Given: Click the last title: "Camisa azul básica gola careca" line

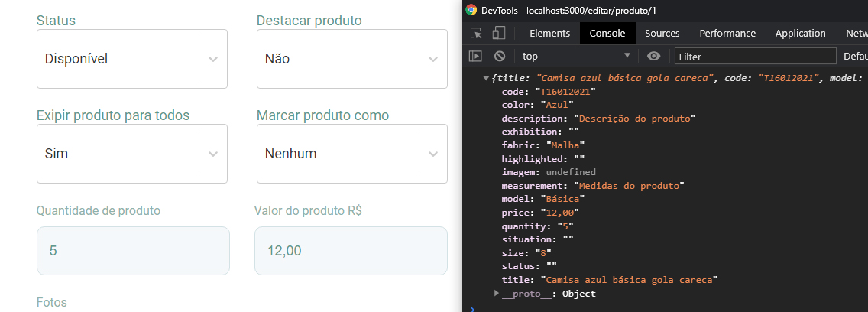Looking at the screenshot, I should coord(610,280).
